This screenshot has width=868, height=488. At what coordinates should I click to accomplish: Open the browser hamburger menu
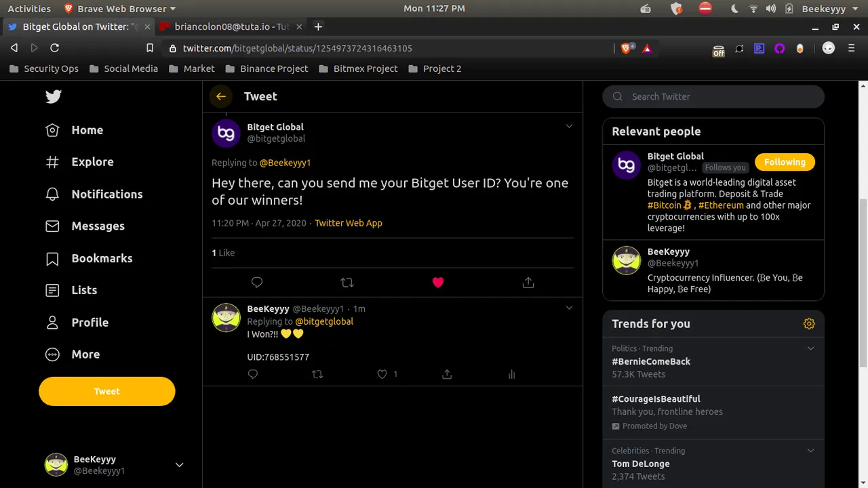[x=851, y=48]
